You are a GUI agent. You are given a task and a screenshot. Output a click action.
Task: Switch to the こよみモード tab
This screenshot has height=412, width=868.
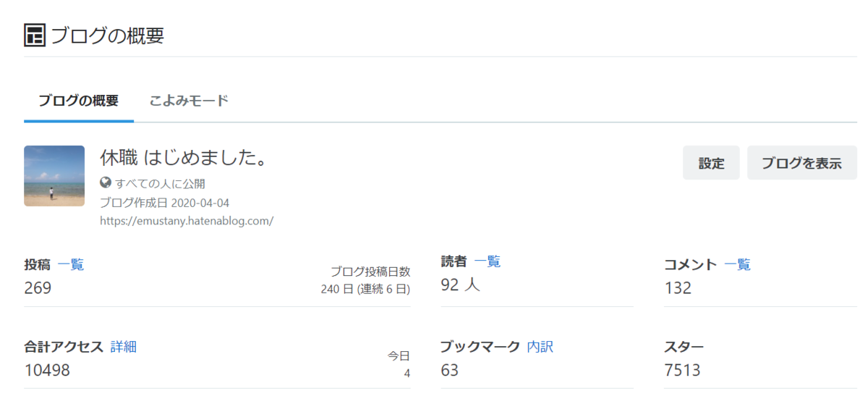point(189,101)
